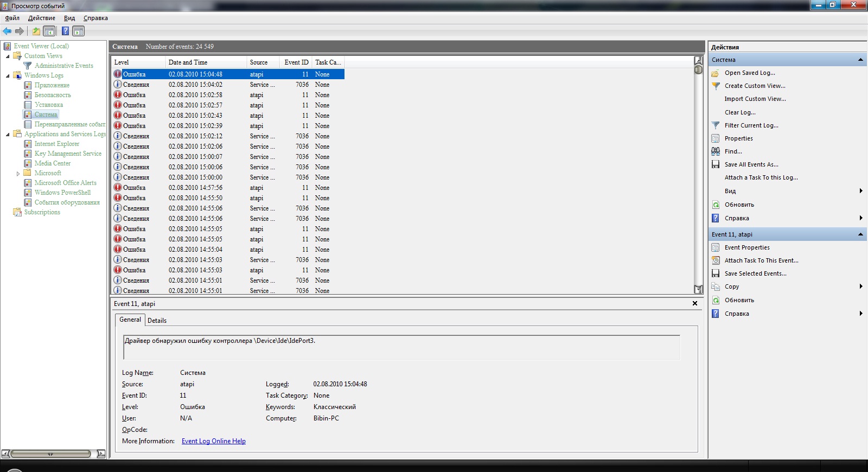The width and height of the screenshot is (868, 472).
Task: Open the Безопасность log in the tree
Action: tap(53, 95)
